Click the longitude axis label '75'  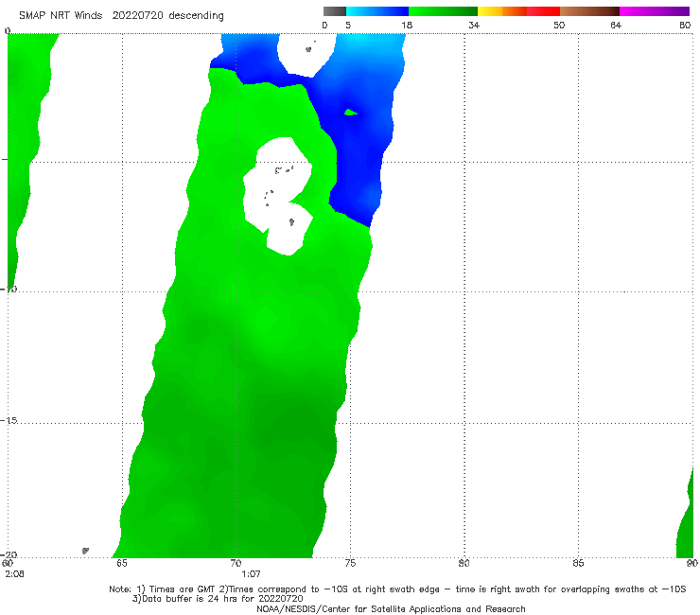point(350,563)
